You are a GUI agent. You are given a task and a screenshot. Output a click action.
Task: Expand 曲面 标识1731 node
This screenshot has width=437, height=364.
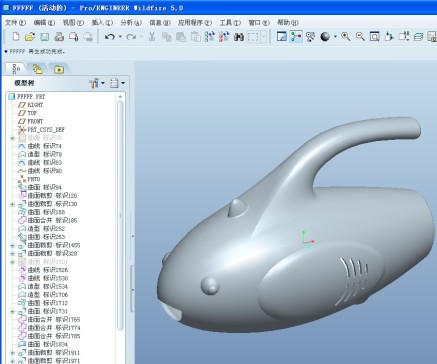pyautogui.click(x=13, y=311)
